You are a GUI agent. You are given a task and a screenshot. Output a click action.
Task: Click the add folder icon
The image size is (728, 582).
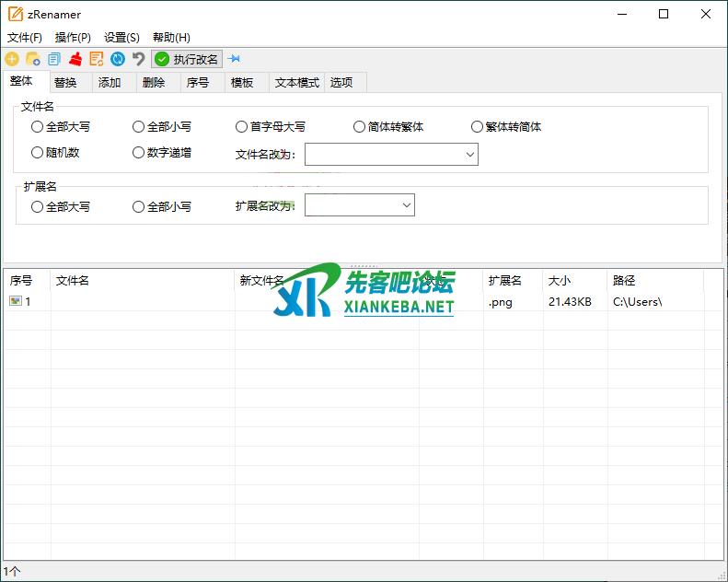pyautogui.click(x=33, y=59)
